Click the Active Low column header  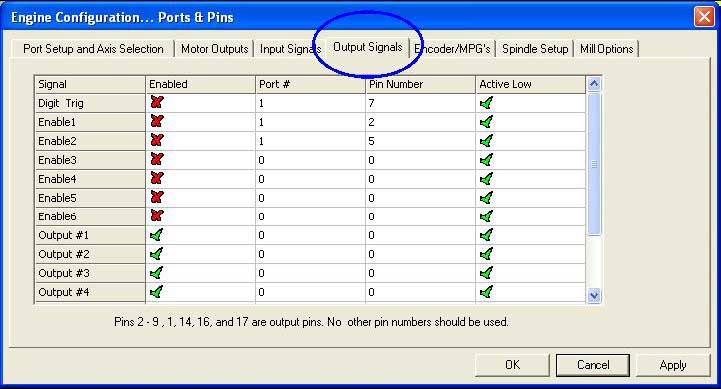531,84
